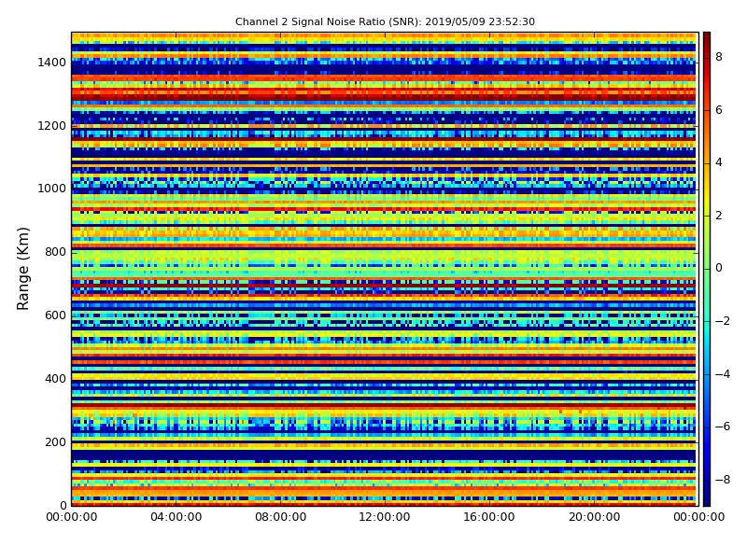Click the plot title with timestamp 2019/05/09 23:52:30
Image resolution: width=747 pixels, height=560 pixels.
click(385, 21)
